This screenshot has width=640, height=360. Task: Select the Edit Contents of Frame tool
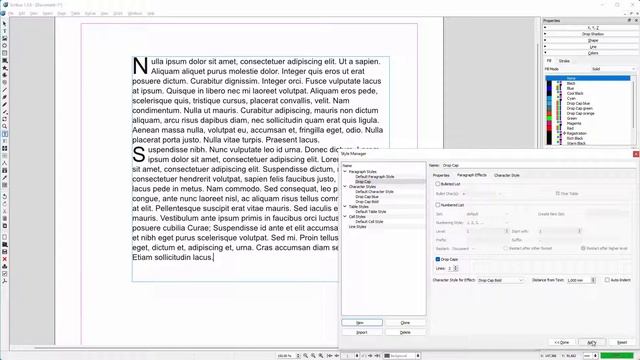[4, 134]
